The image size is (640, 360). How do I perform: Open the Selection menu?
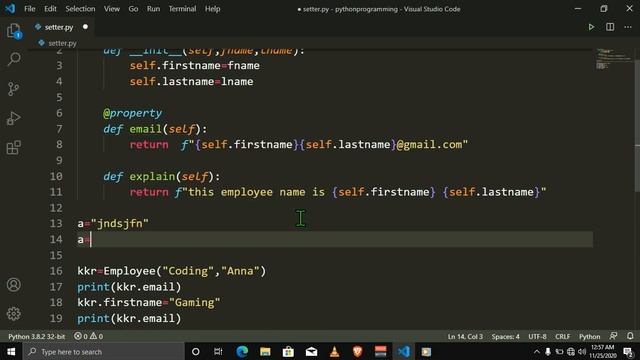click(80, 9)
